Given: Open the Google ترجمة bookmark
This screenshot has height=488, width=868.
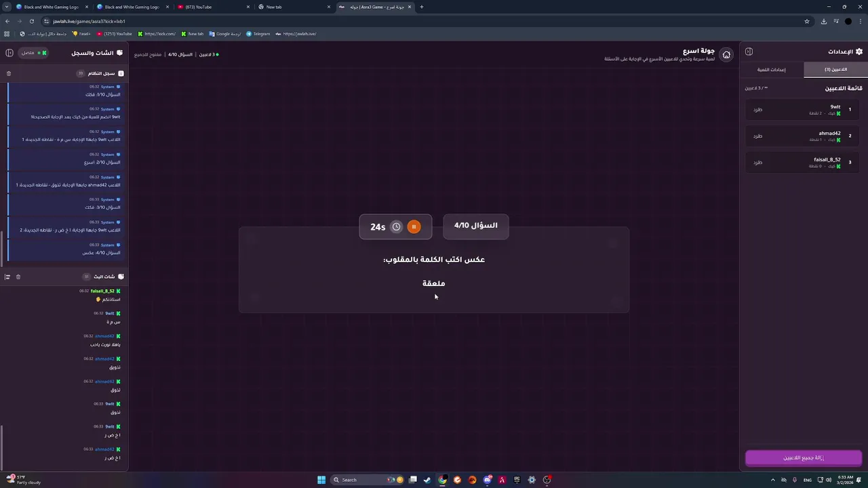Looking at the screenshot, I should [224, 34].
